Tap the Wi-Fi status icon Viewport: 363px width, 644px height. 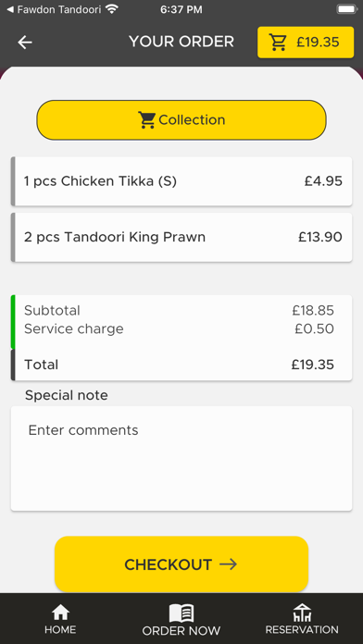pyautogui.click(x=112, y=9)
